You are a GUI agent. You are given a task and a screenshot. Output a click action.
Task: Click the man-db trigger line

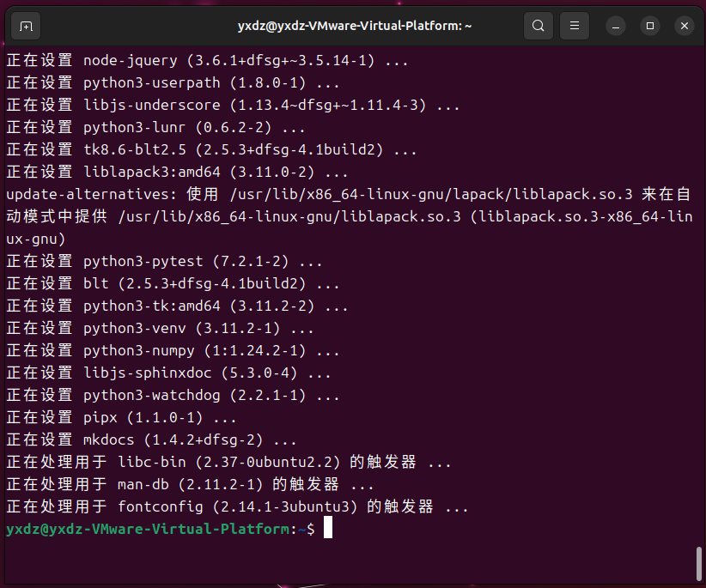pos(190,484)
